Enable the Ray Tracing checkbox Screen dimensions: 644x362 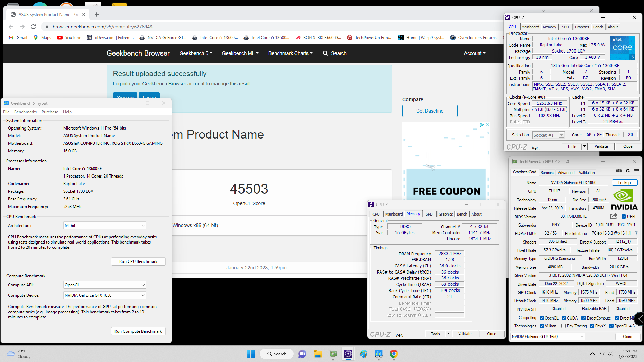(564, 326)
